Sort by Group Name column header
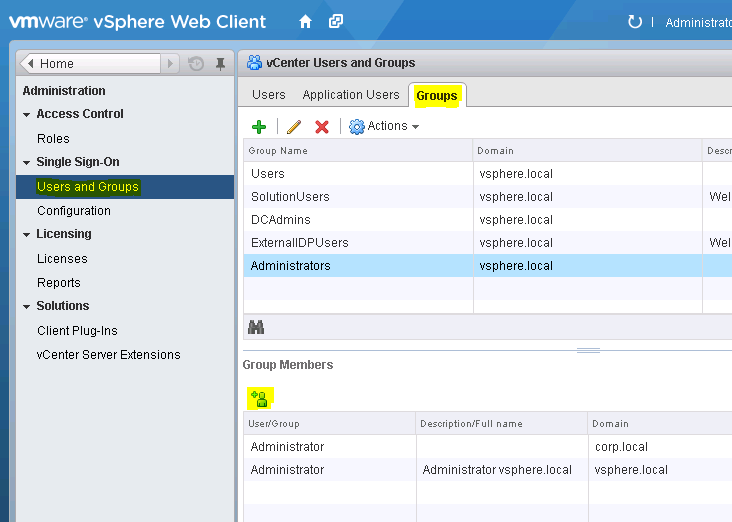Viewport: 732px width, 522px height. pos(358,151)
